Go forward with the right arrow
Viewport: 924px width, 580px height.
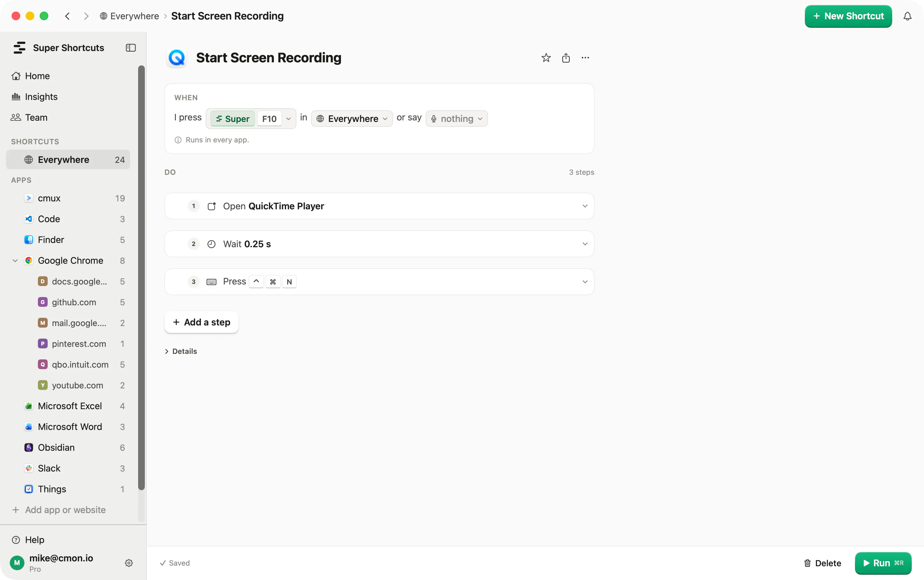pyautogui.click(x=86, y=16)
